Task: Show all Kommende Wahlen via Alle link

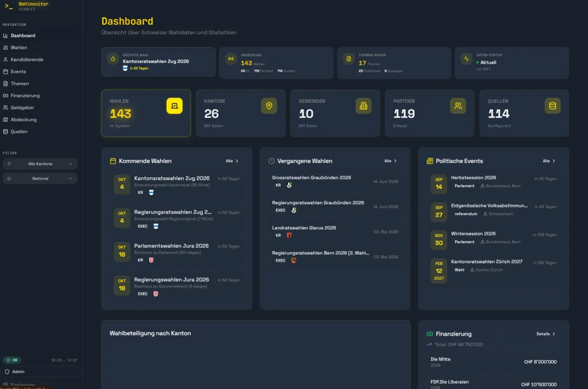Action: 232,161
